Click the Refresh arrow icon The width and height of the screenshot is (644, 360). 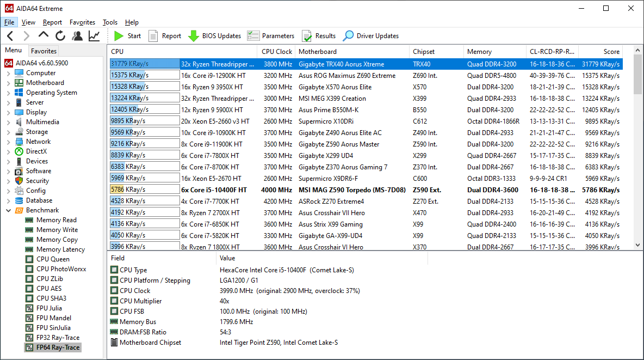[60, 36]
